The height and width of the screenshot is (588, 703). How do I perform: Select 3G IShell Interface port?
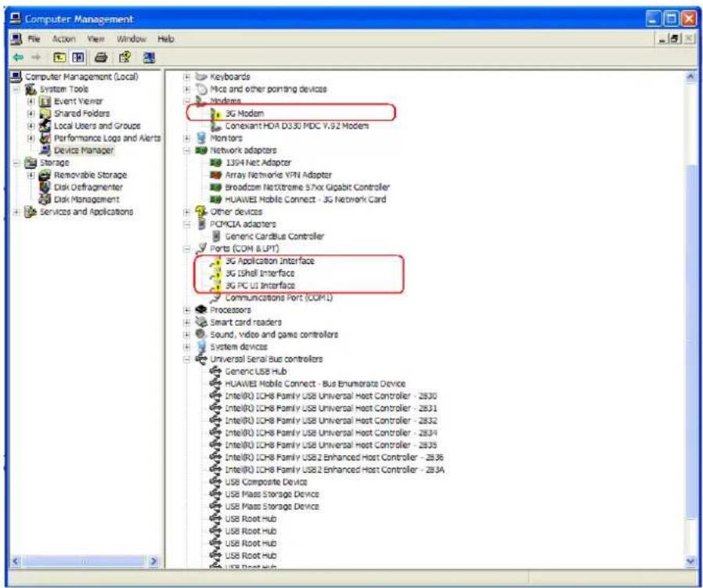pyautogui.click(x=260, y=273)
